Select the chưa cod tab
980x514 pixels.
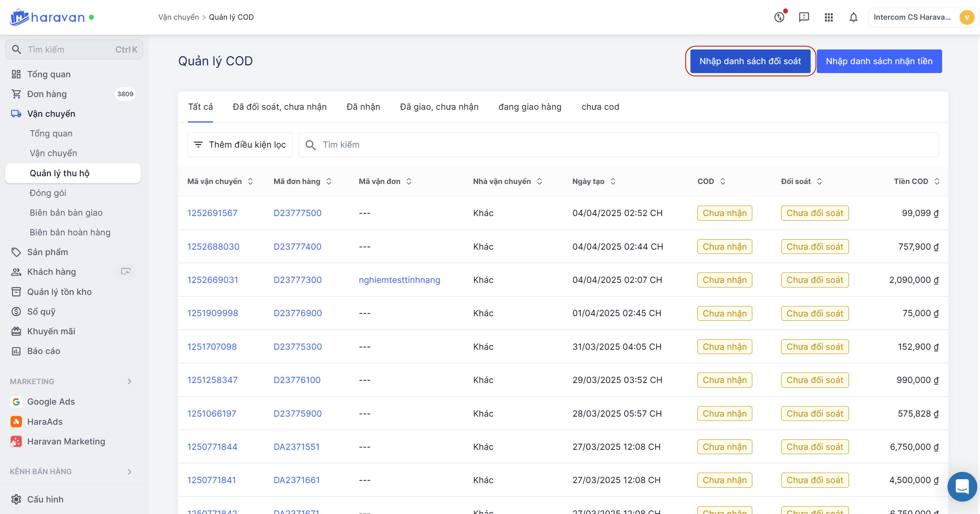[600, 107]
